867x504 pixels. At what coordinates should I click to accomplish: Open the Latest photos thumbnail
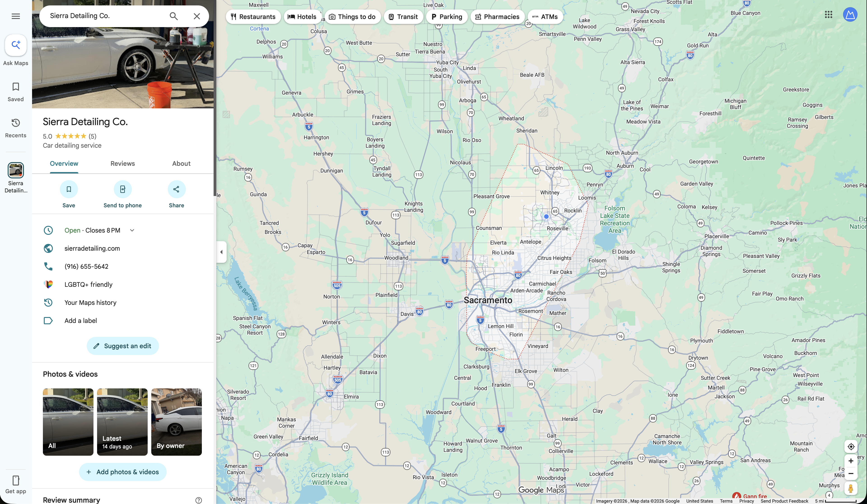[122, 422]
